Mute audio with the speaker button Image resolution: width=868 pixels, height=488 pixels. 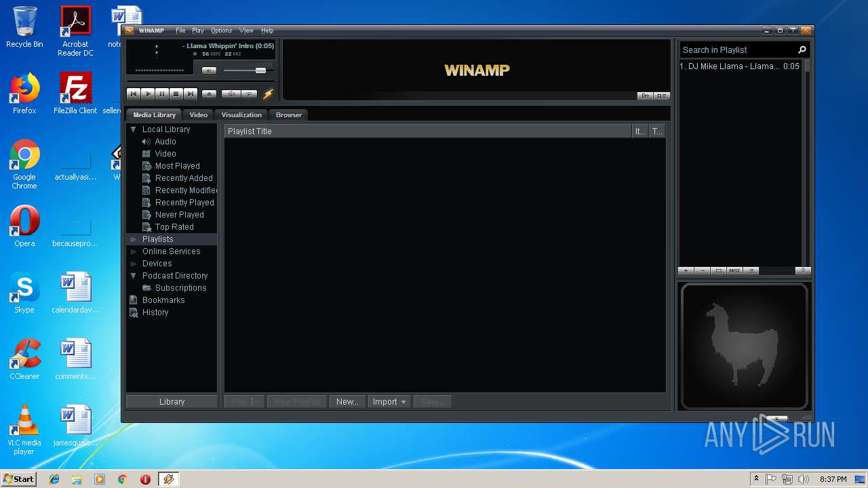tap(210, 70)
